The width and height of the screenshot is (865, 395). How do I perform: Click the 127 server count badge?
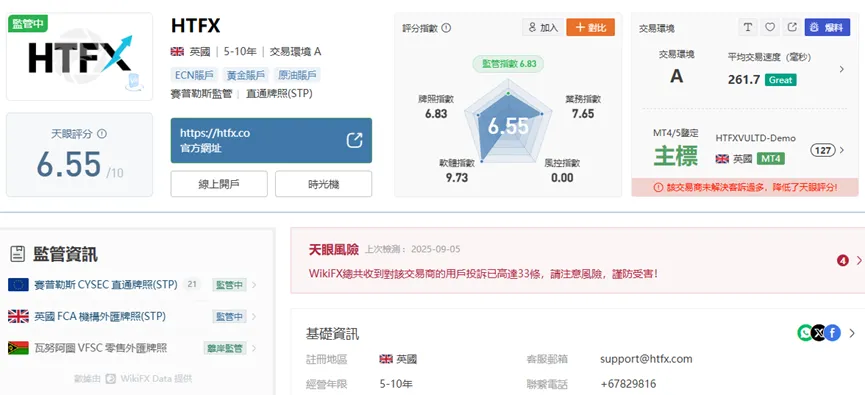tap(823, 150)
